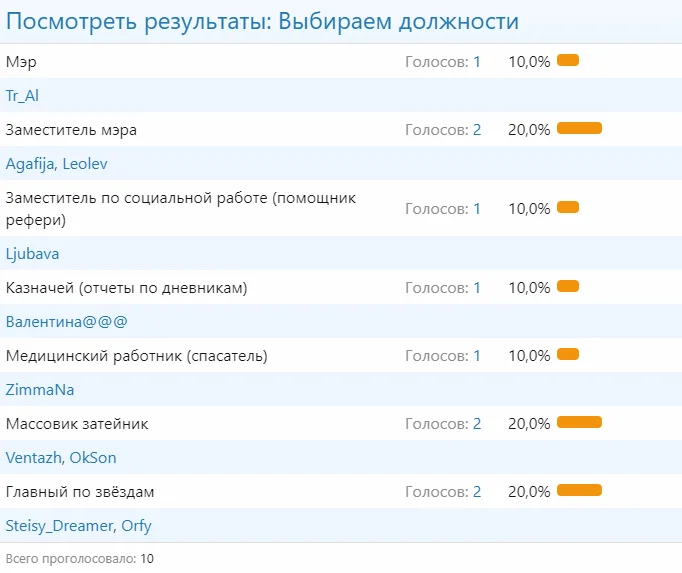Click the Ljubava username link
Screen dimensions: 682x573
(x=32, y=254)
